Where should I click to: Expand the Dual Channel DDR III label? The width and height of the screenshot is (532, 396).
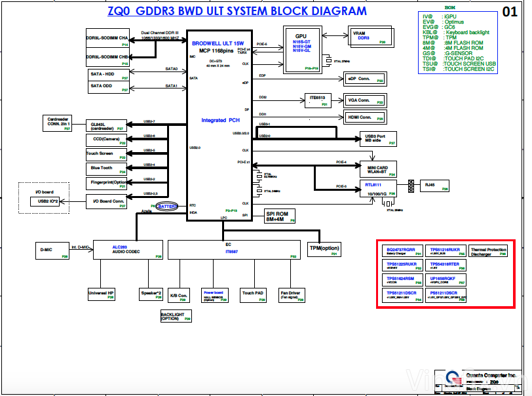coord(161,31)
